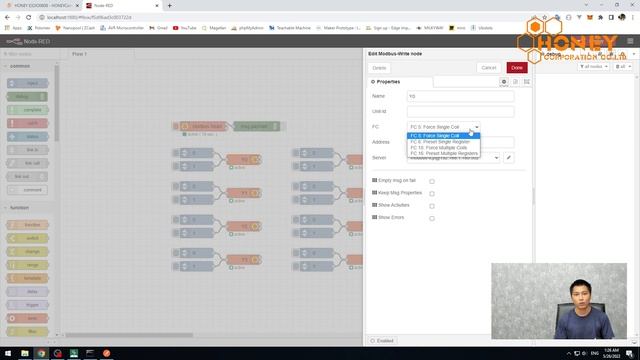Open the all nodes debug filter dropdown

coord(594,67)
